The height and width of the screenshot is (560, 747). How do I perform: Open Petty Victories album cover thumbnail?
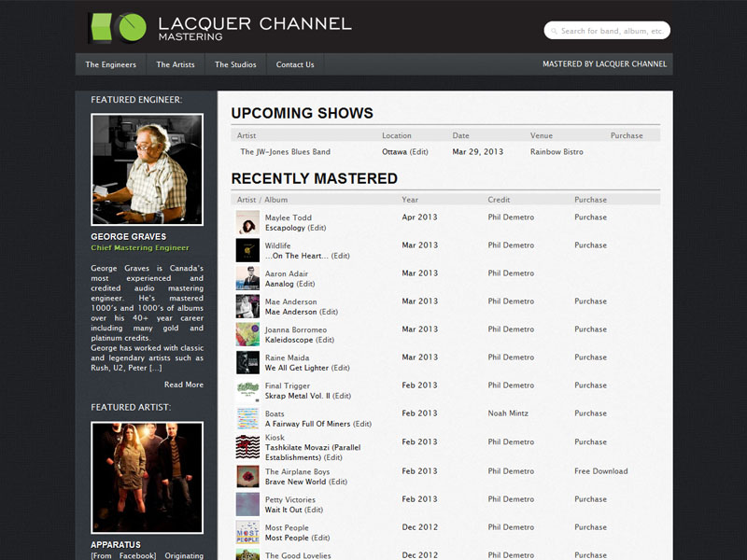click(247, 504)
